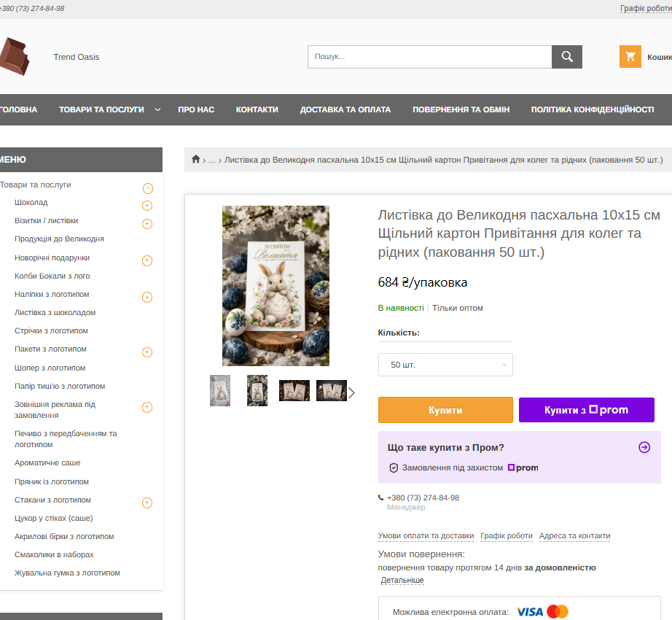Click the Купити з prom button
672x620 pixels.
586,410
